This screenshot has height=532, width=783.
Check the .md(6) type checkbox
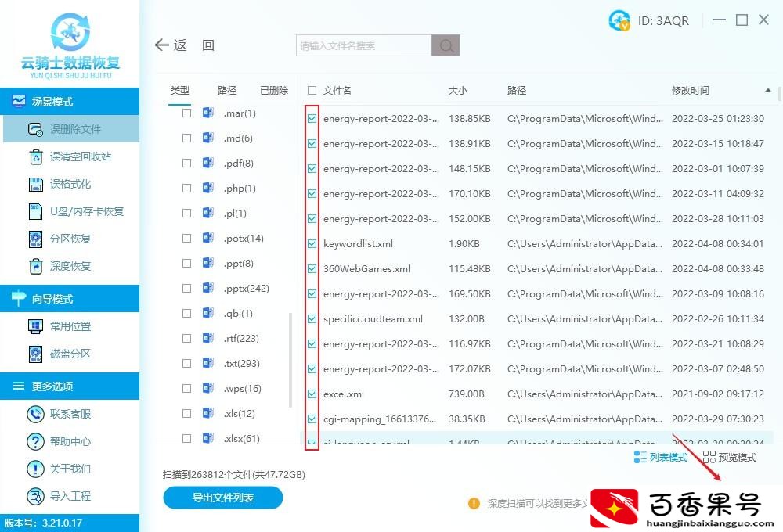click(187, 138)
